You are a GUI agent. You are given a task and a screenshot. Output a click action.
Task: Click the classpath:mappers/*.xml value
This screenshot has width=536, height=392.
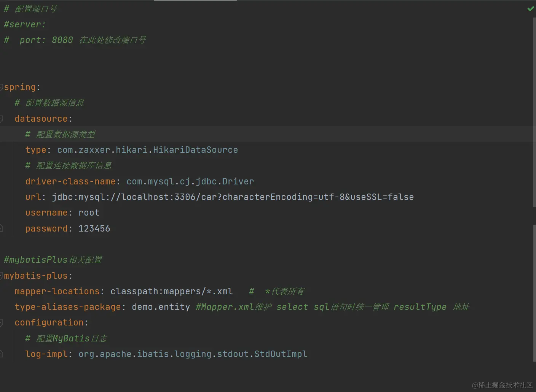[171, 291]
